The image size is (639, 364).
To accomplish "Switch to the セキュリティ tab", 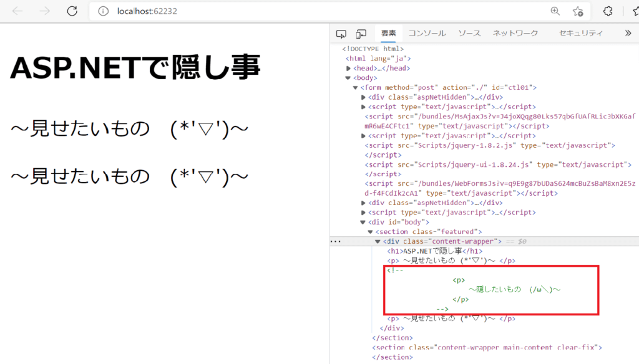I will pyautogui.click(x=581, y=34).
